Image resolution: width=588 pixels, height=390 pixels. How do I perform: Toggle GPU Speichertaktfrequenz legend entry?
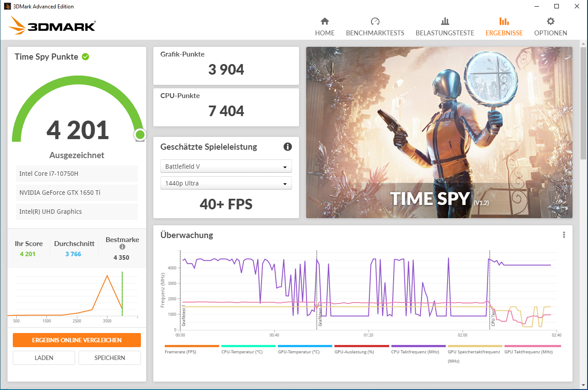(x=475, y=354)
